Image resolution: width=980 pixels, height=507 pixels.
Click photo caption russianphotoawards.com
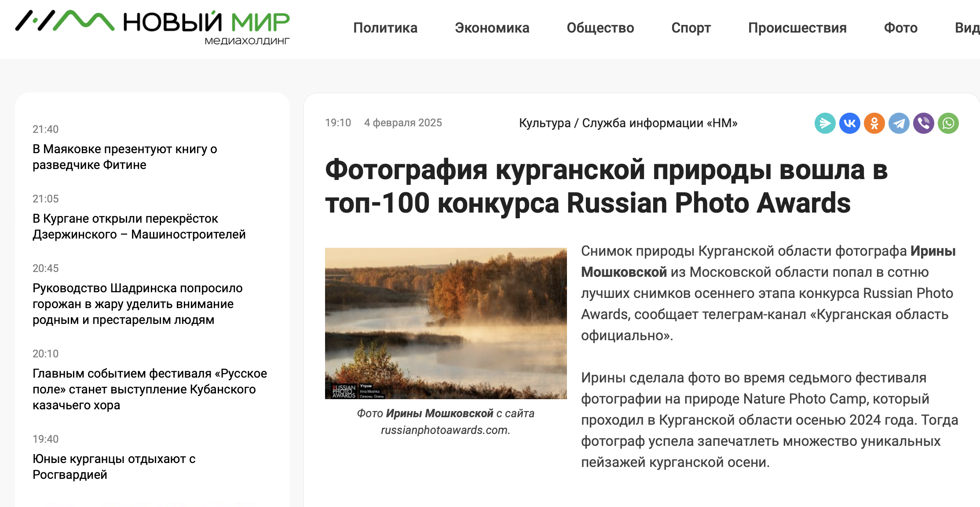(445, 430)
